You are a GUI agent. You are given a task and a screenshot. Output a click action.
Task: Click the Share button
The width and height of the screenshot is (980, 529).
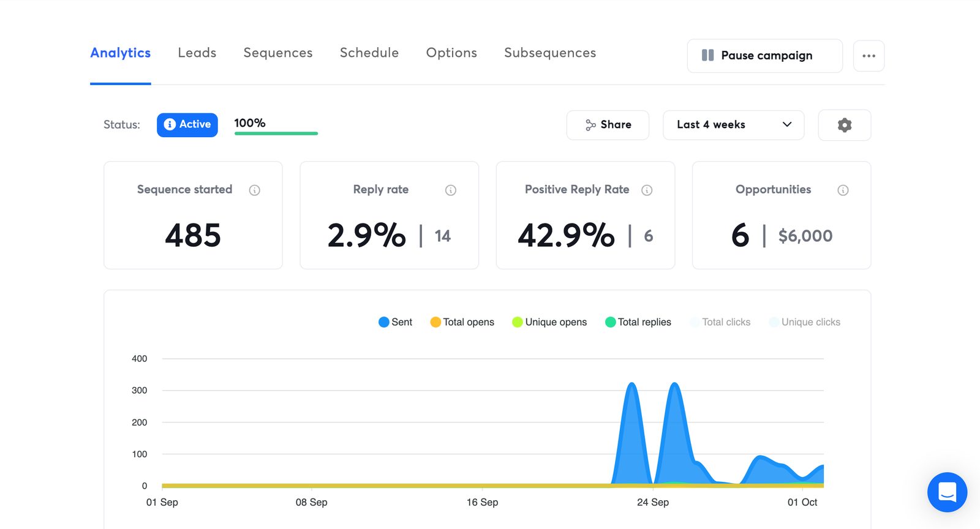608,125
